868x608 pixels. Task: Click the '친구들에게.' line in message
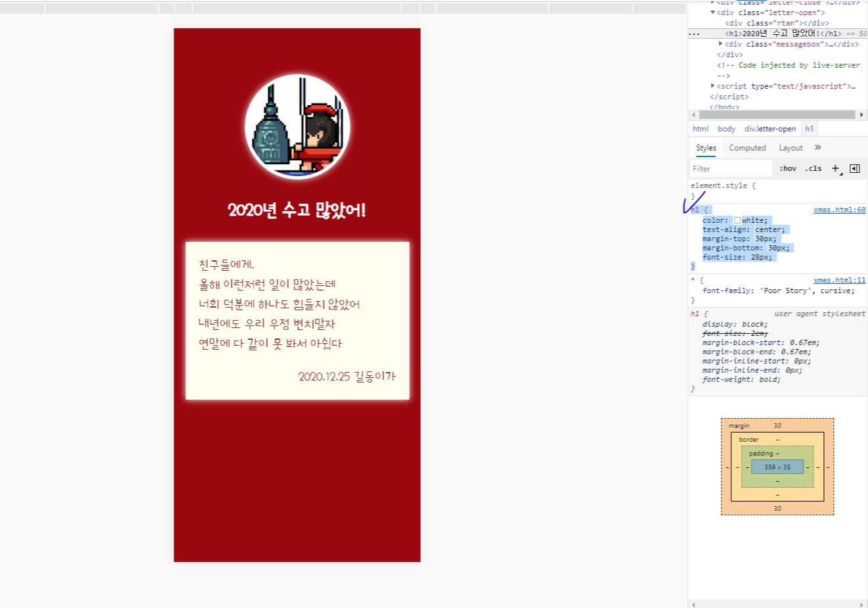click(226, 264)
